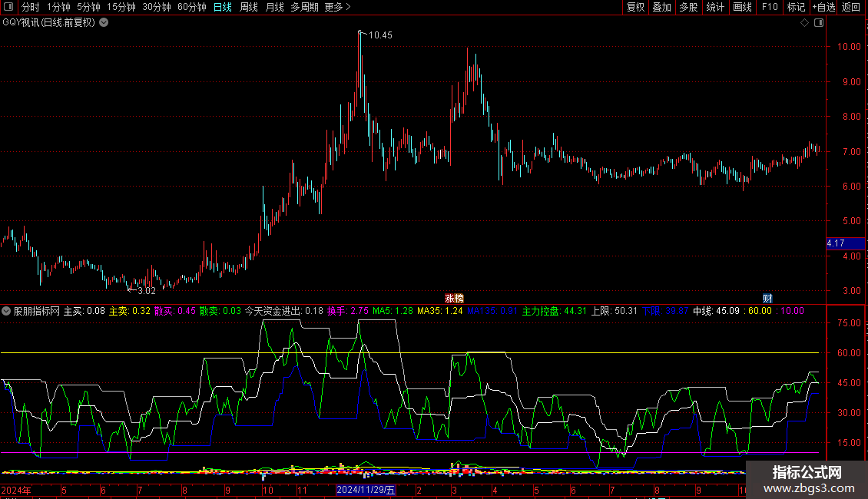The image size is (868, 499).
Task: Switch to 月线 monthly chart
Action: click(274, 7)
